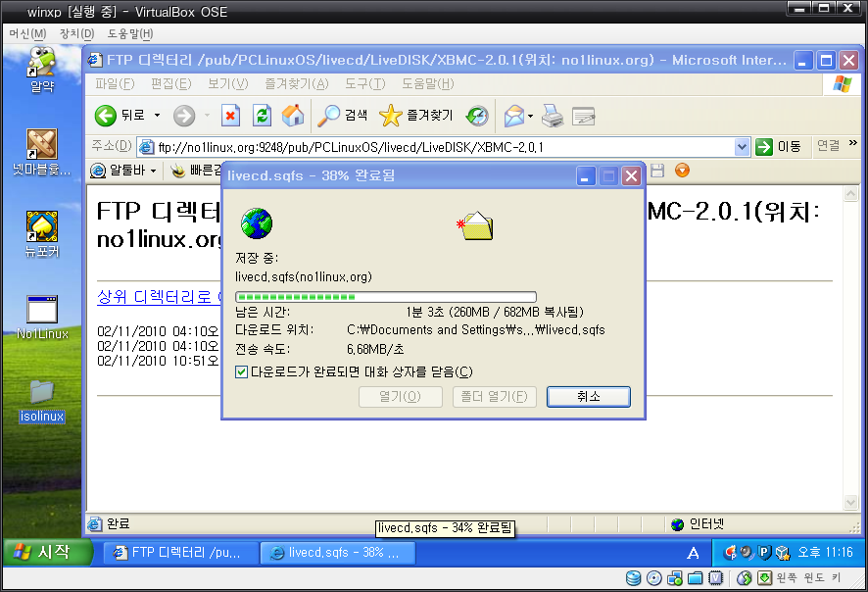This screenshot has width=868, height=592.
Task: Click the VirtualBox optical disc status icon
Action: (653, 578)
